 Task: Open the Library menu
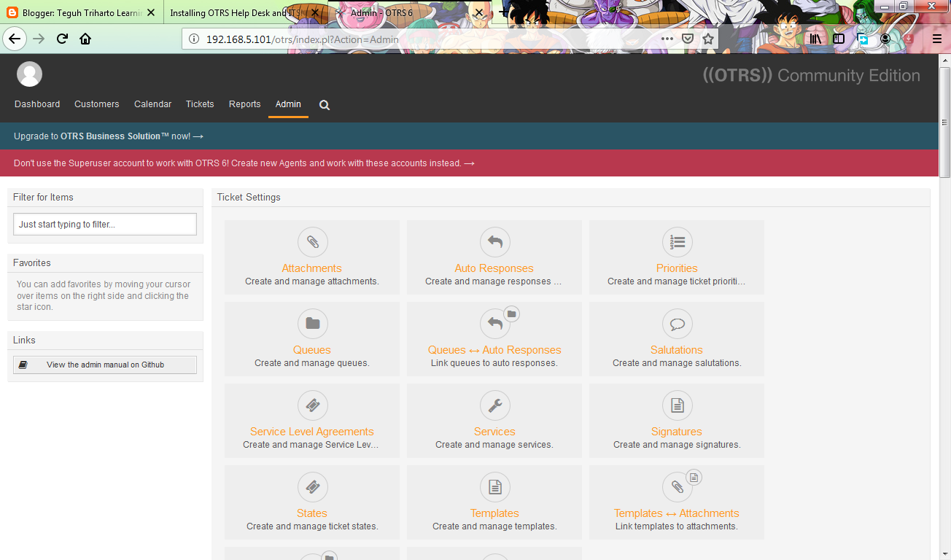815,39
